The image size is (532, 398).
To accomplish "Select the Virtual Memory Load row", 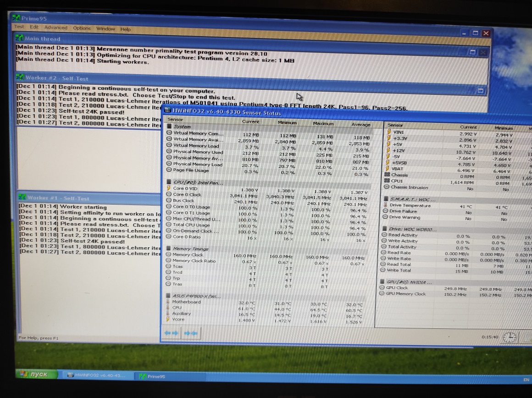I will click(x=269, y=147).
